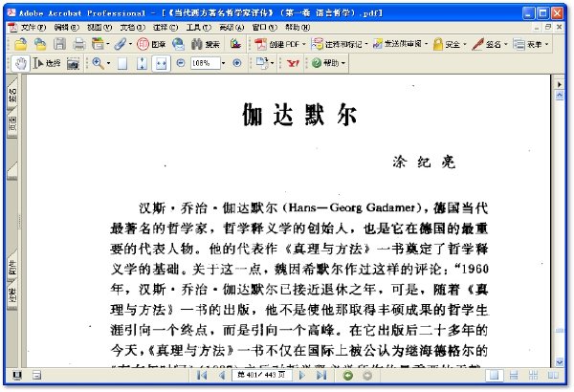Click the zoom out minus button
Screen dimensions: 574x392
(x=181, y=63)
